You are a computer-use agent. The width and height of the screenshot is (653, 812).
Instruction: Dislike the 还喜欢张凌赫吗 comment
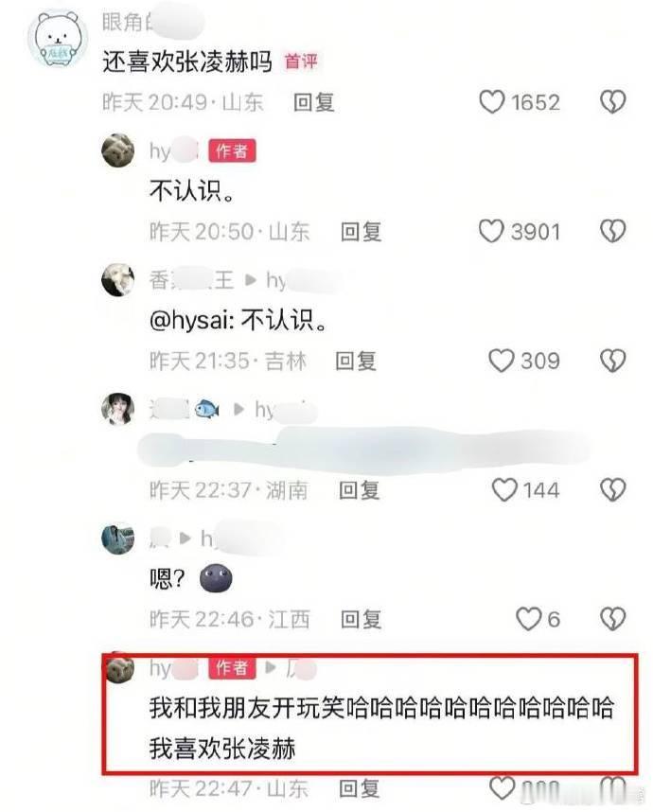612,101
